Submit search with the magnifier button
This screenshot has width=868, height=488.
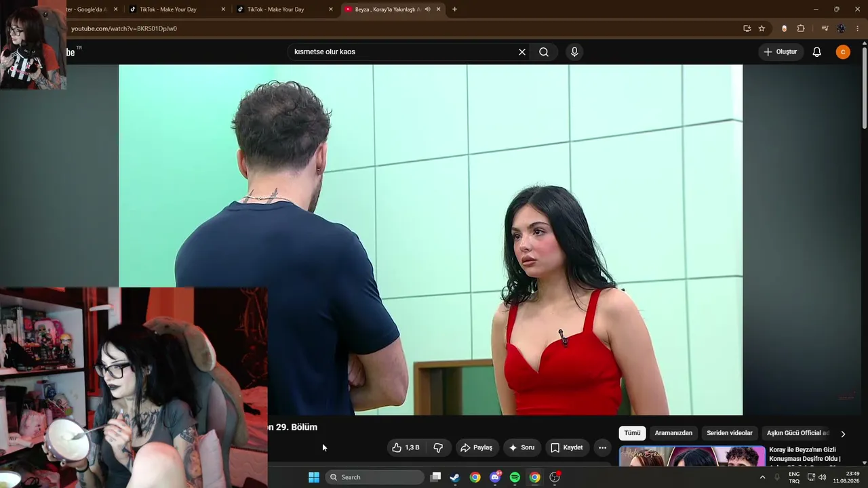(544, 52)
